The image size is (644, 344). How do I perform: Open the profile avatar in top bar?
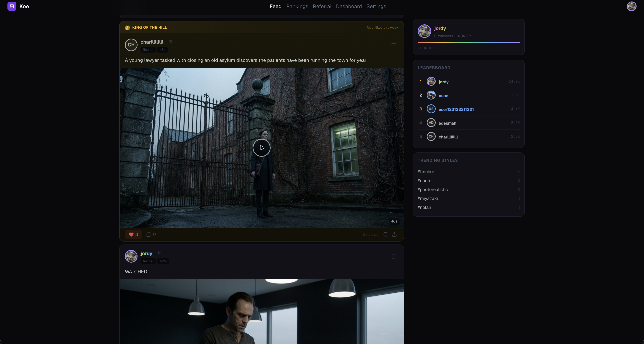[632, 6]
